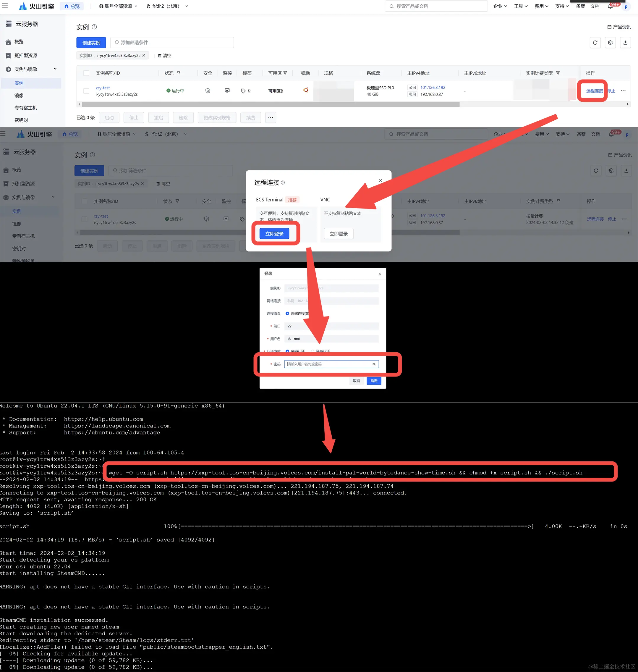Check the xsy-test row checkbox in the top console
Viewport: 638px width, 672px height.
(x=86, y=91)
